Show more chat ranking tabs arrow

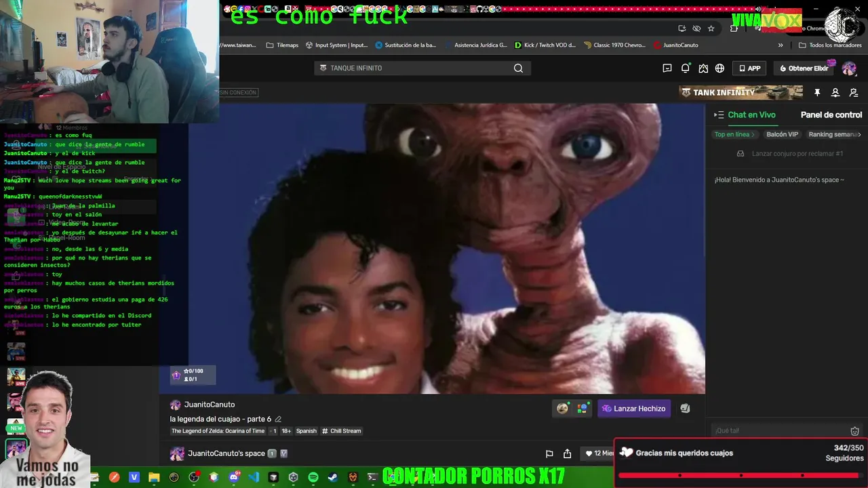point(860,134)
